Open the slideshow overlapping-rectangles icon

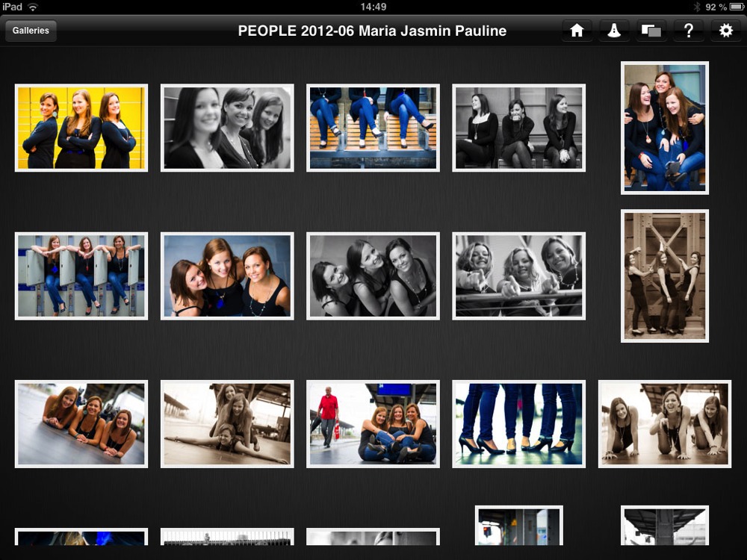[651, 31]
